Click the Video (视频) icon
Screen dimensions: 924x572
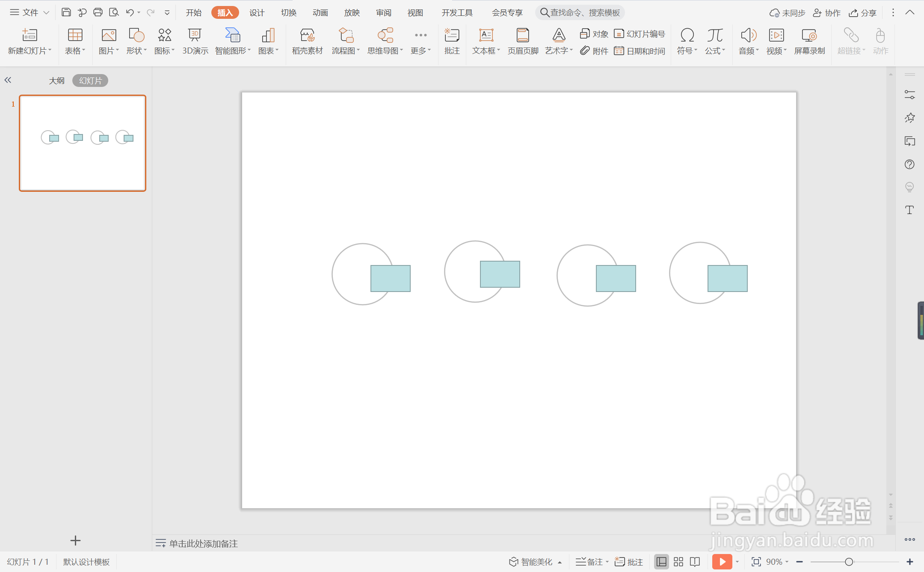776,35
